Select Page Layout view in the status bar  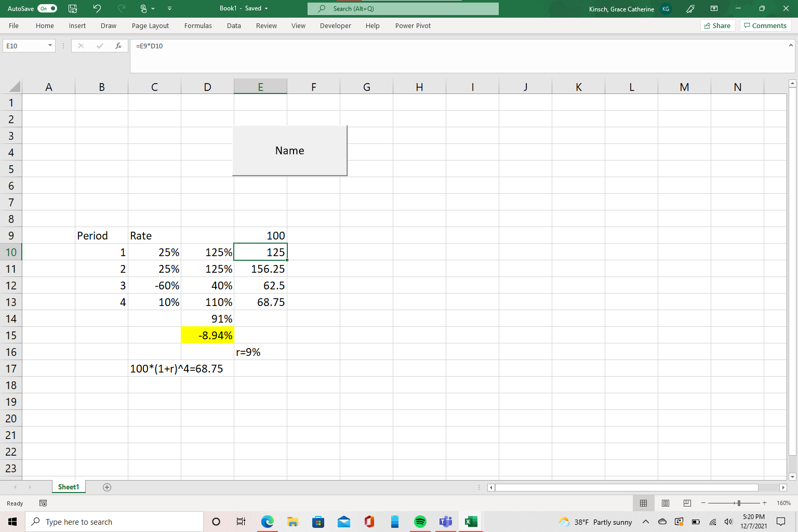(x=665, y=503)
